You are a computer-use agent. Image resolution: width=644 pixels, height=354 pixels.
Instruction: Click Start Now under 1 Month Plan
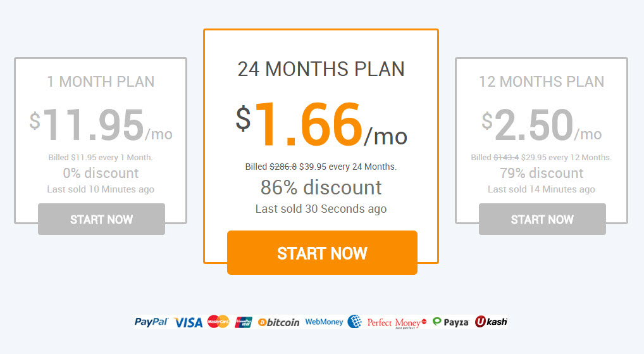[101, 219]
